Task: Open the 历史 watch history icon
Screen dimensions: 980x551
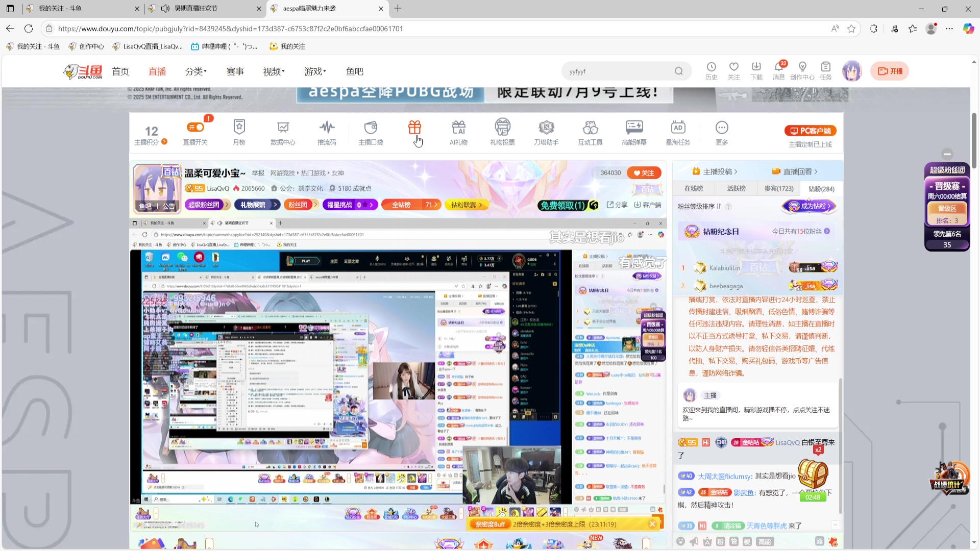Action: tap(712, 71)
